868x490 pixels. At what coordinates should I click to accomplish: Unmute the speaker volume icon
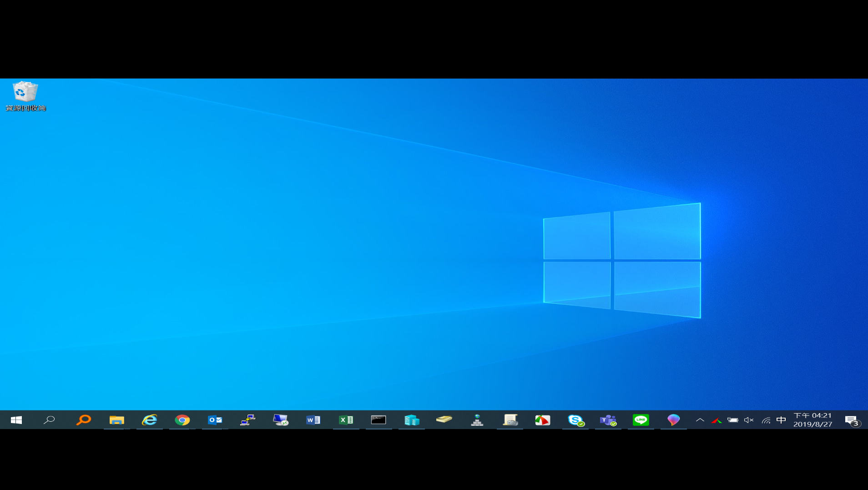(749, 420)
